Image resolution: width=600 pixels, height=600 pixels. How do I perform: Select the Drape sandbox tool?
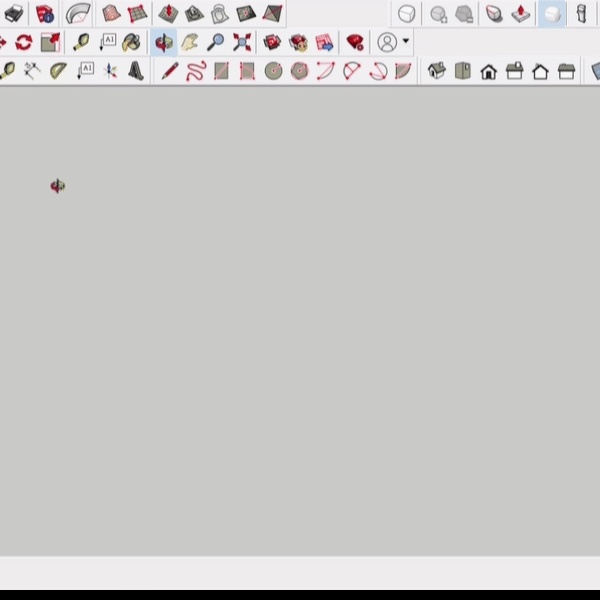(x=220, y=14)
